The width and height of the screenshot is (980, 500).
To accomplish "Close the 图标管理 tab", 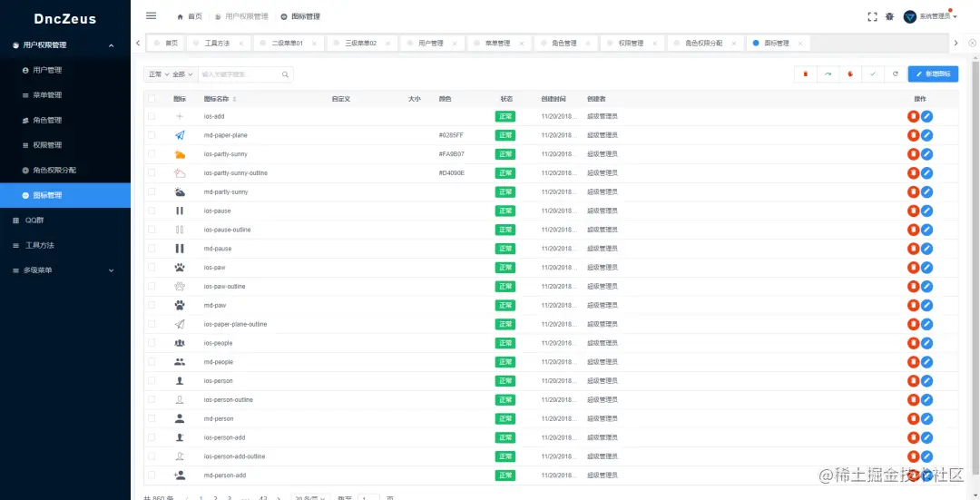I will [800, 44].
